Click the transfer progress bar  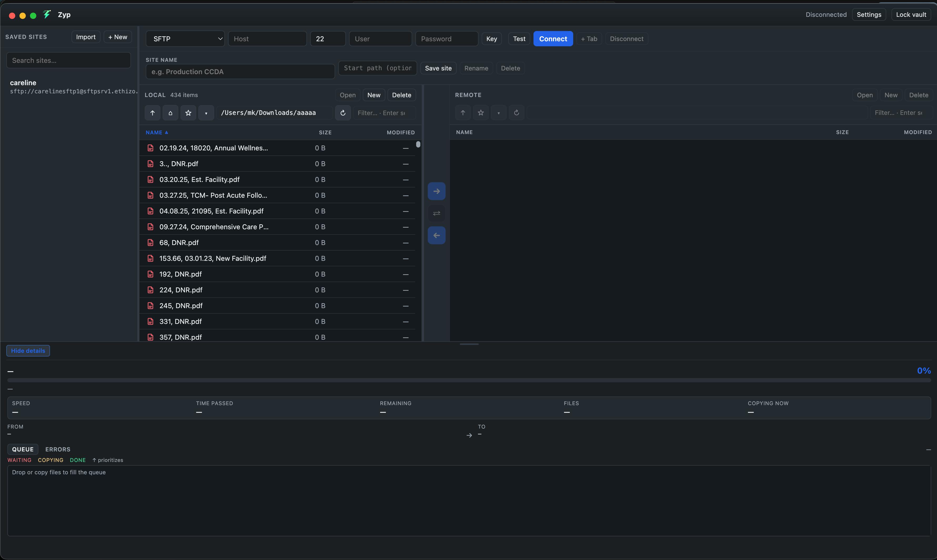(469, 380)
